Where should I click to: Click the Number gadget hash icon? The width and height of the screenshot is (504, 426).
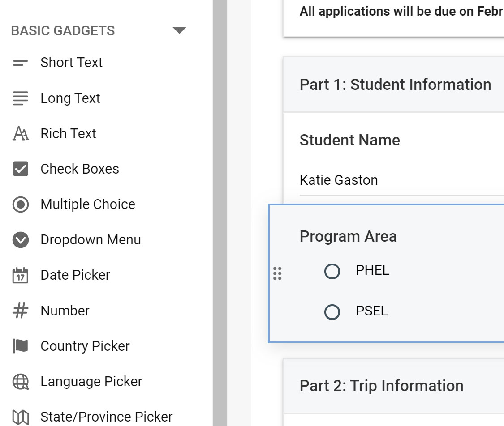pyautogui.click(x=21, y=311)
